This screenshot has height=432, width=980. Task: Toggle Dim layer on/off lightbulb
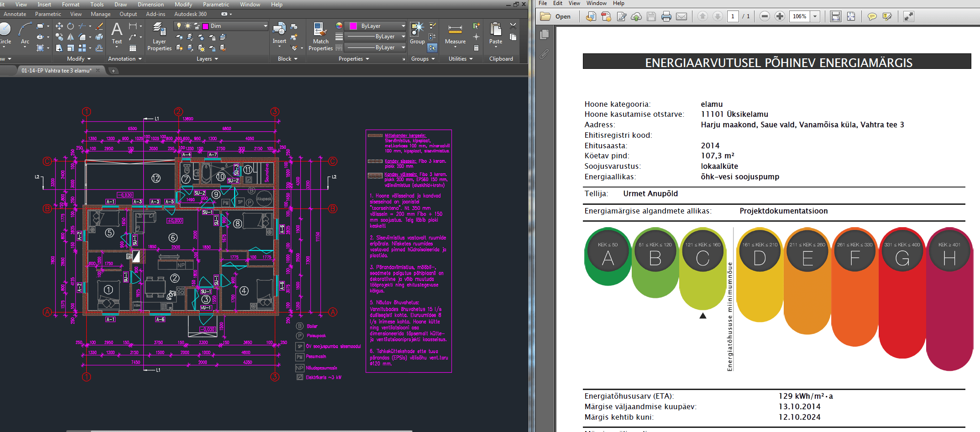(179, 26)
